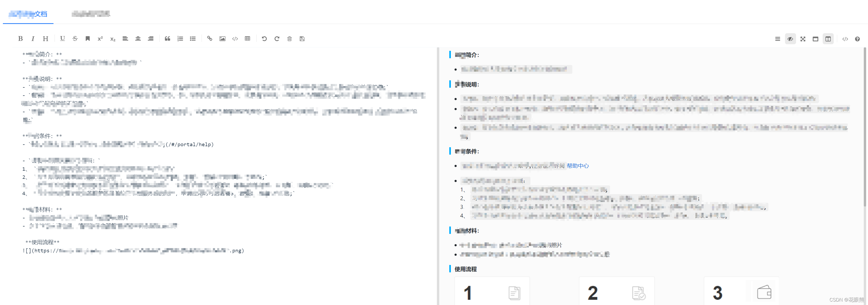Open the navigation outline menu
This screenshot has width=868, height=305.
click(x=778, y=39)
